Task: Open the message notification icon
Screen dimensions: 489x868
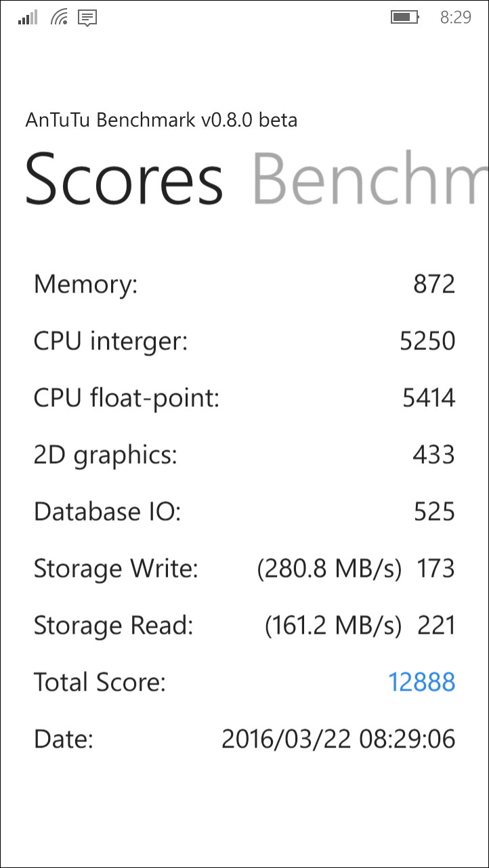Action: coord(86,18)
